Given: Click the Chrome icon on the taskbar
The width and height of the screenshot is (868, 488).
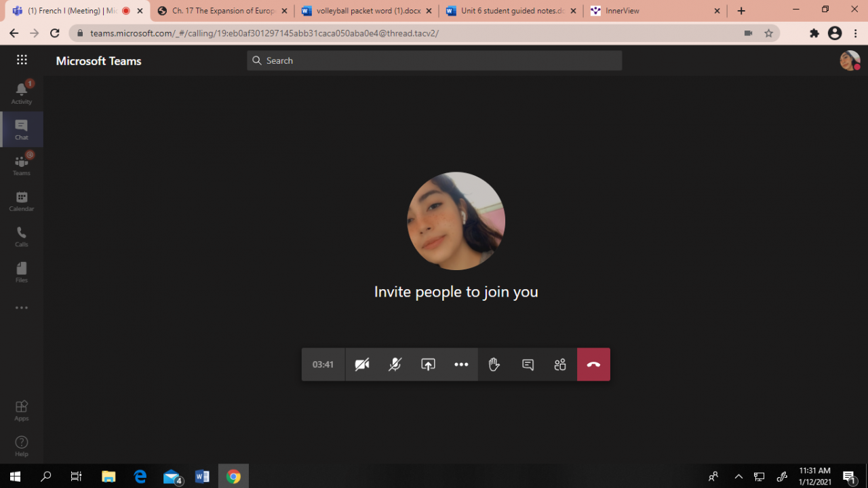Looking at the screenshot, I should [233, 476].
